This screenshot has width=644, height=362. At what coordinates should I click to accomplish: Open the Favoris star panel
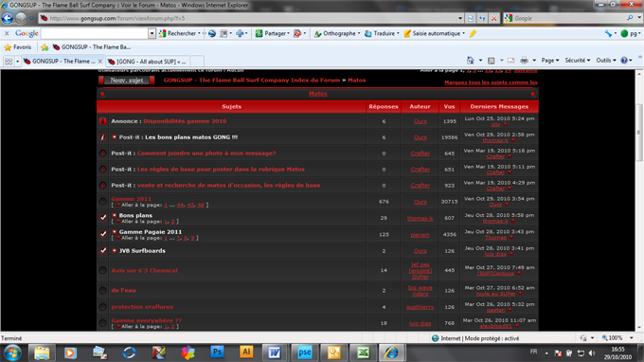pyautogui.click(x=18, y=47)
